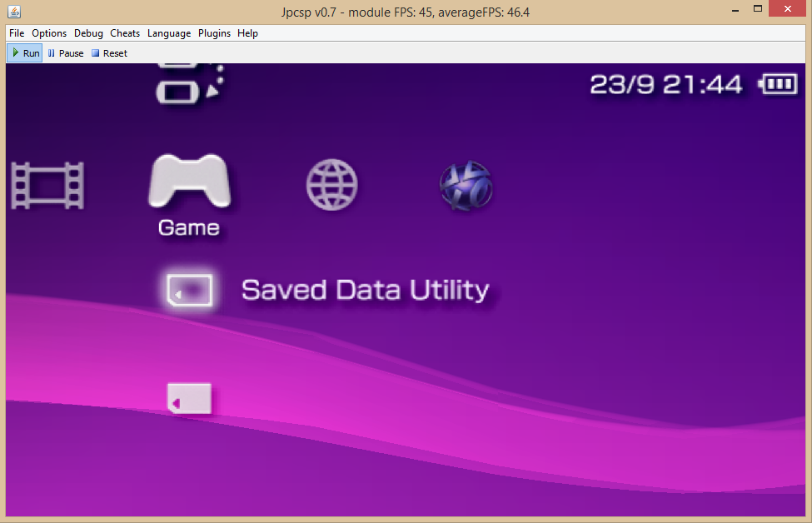Click the date and time display
Viewport: 812px width, 523px height.
coord(666,84)
